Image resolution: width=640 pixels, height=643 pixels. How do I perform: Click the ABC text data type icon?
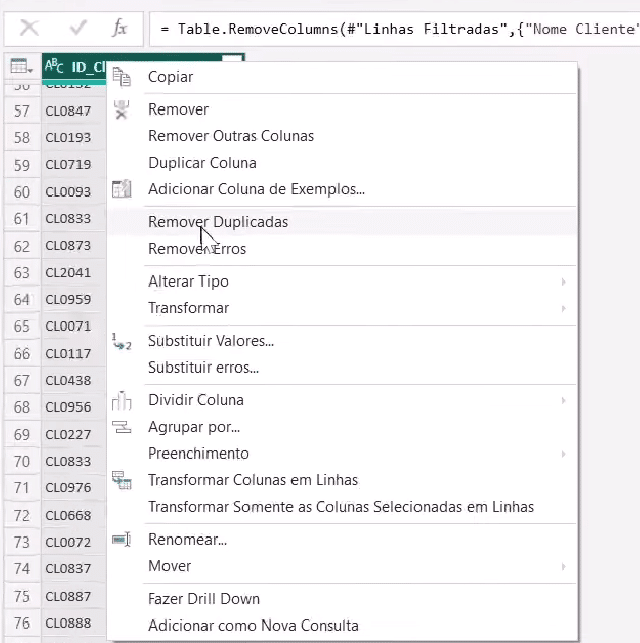[54, 66]
